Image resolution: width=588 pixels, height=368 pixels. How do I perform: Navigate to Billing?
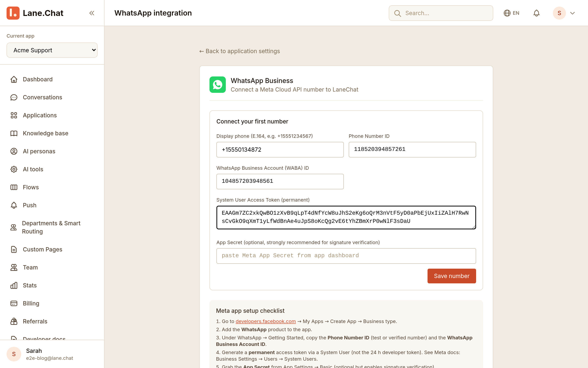tap(52, 304)
